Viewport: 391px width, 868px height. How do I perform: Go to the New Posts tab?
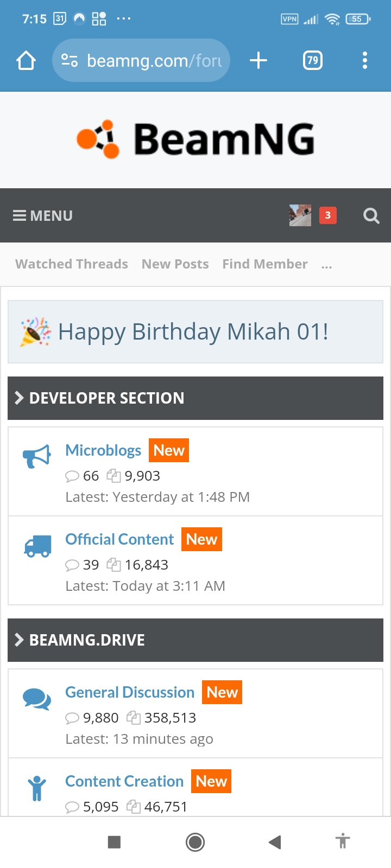click(x=175, y=264)
